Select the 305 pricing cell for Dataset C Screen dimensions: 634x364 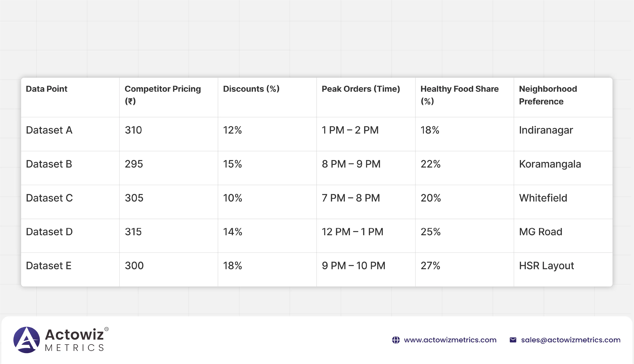click(x=134, y=198)
